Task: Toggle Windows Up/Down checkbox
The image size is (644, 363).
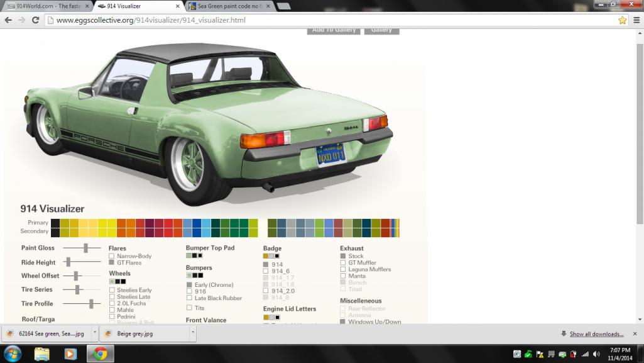Action: tap(342, 321)
